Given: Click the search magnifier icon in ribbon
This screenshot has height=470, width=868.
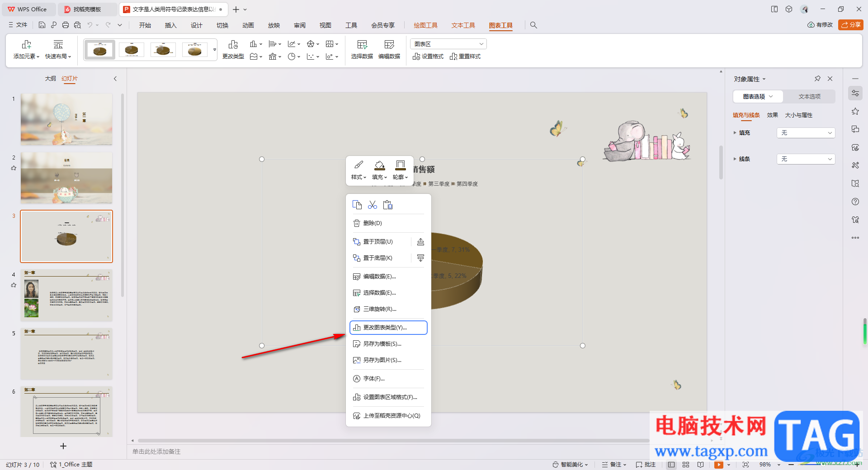Looking at the screenshot, I should pyautogui.click(x=533, y=25).
